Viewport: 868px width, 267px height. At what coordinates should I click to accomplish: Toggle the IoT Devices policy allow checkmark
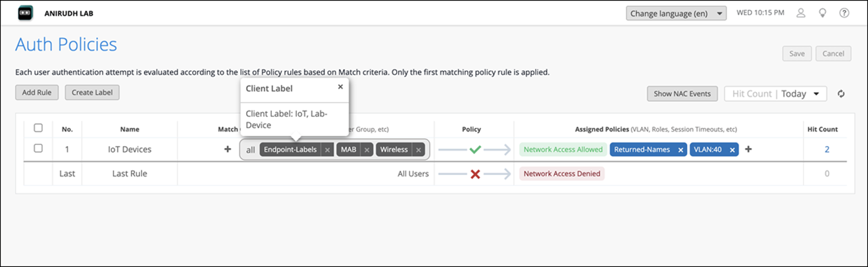474,150
